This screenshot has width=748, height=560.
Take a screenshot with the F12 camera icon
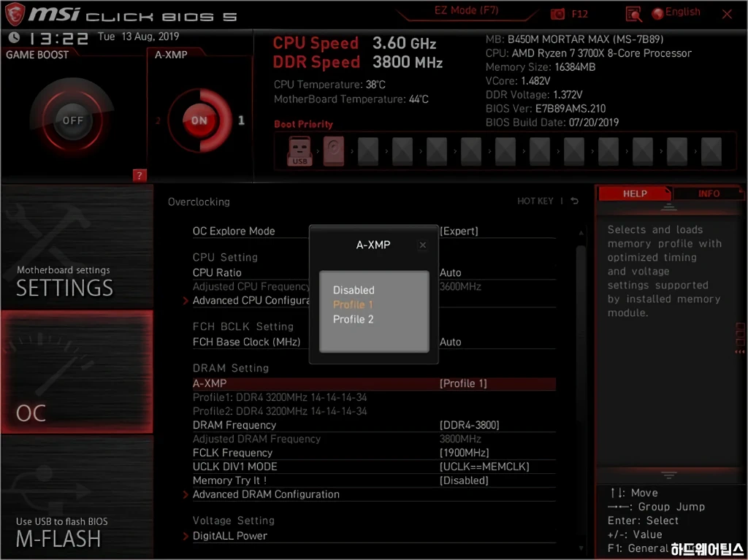(x=557, y=14)
